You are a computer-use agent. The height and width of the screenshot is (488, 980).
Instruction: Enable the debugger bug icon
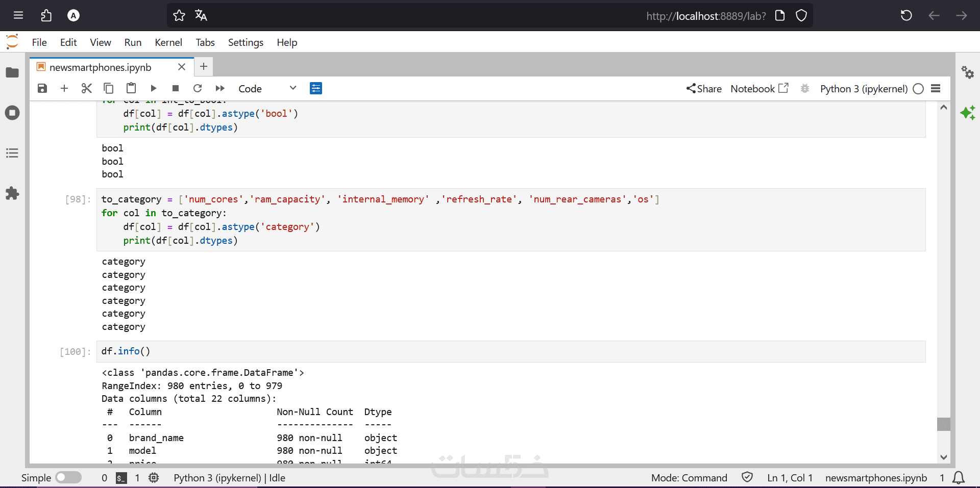[805, 89]
